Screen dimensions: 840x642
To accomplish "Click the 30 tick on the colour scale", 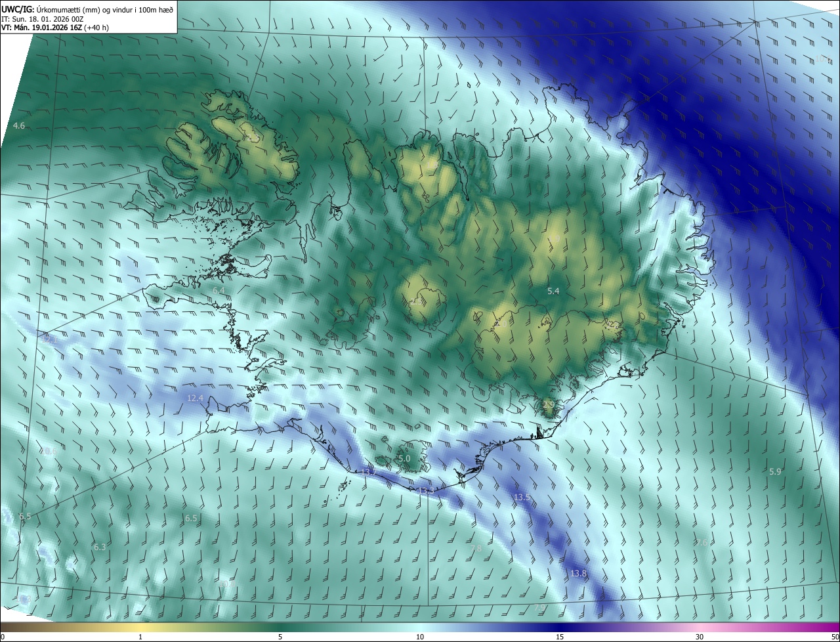I will pyautogui.click(x=700, y=637).
